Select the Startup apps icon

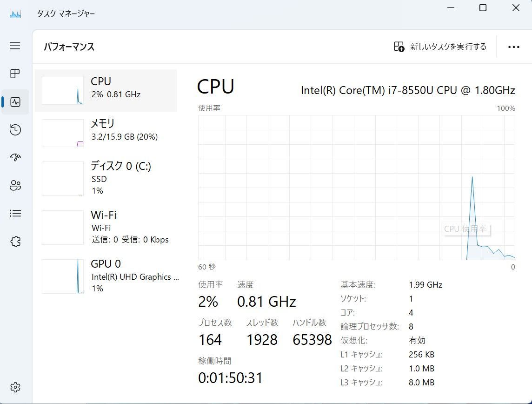(15, 157)
